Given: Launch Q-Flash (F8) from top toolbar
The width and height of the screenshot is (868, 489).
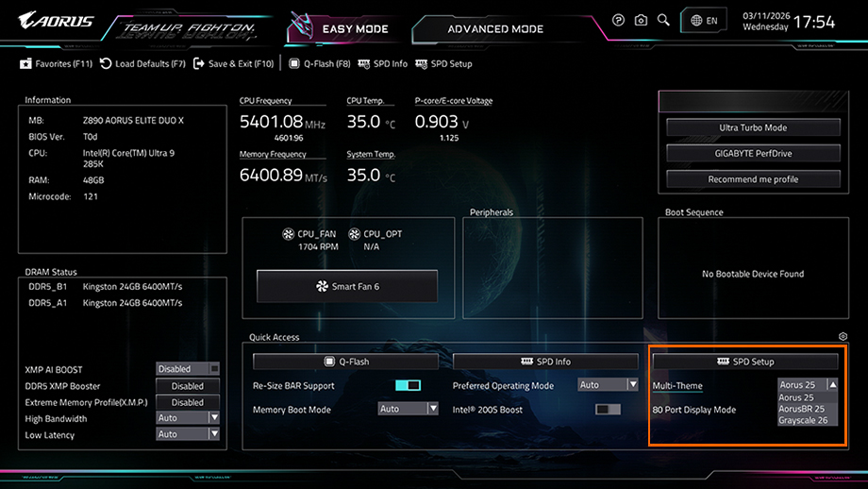Looking at the screenshot, I should [320, 64].
